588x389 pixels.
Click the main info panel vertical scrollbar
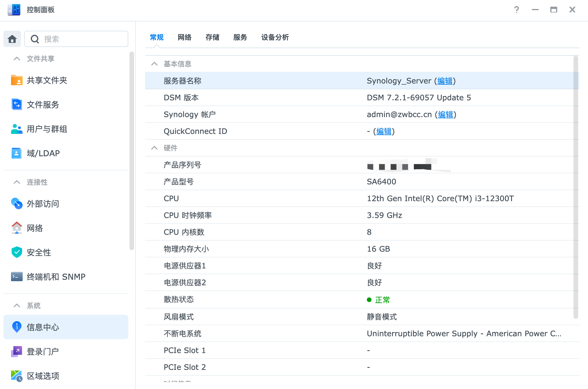576,187
